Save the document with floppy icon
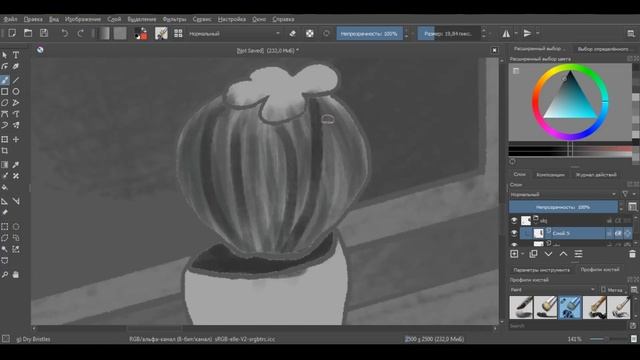 tap(44, 33)
